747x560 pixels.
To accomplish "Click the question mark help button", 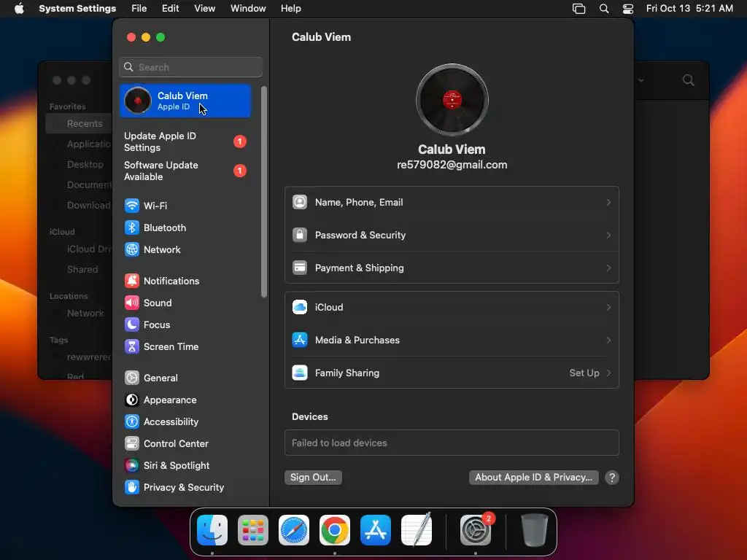I will pyautogui.click(x=612, y=478).
